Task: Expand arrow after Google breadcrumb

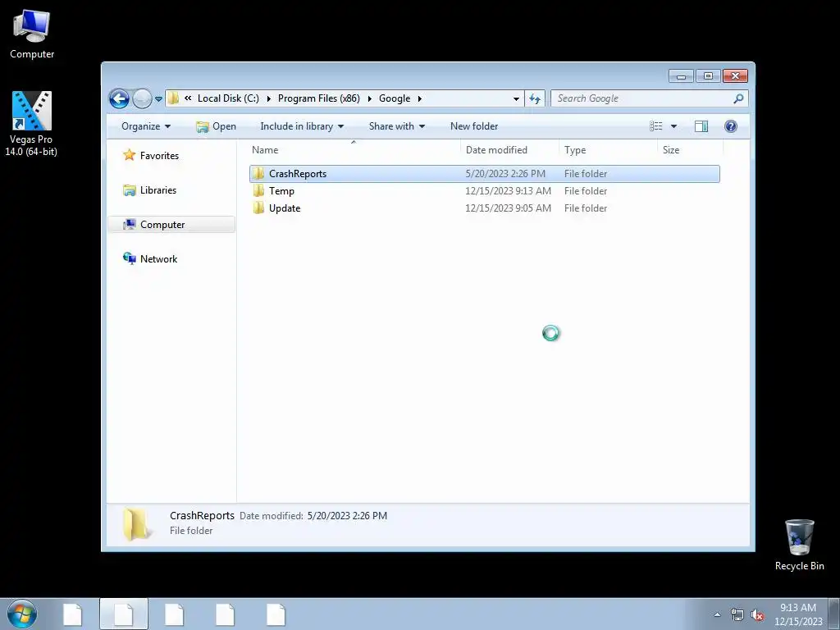Action: click(x=419, y=98)
